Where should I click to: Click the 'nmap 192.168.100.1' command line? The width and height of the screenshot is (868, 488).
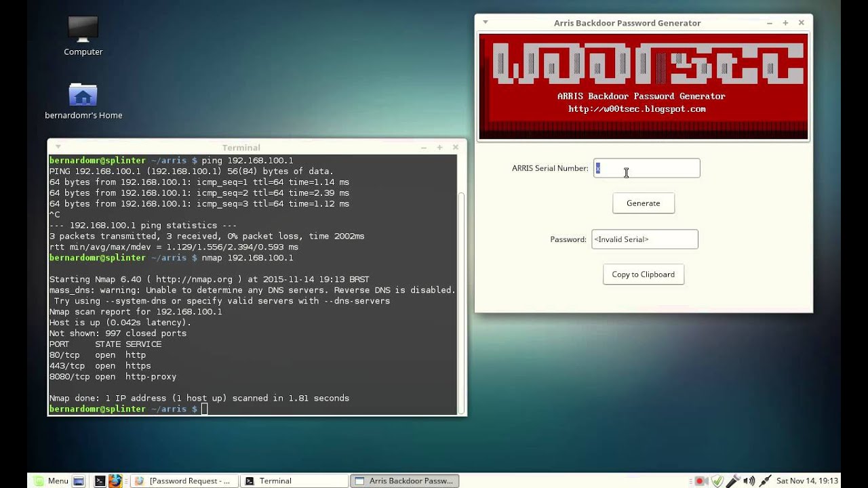pos(171,258)
